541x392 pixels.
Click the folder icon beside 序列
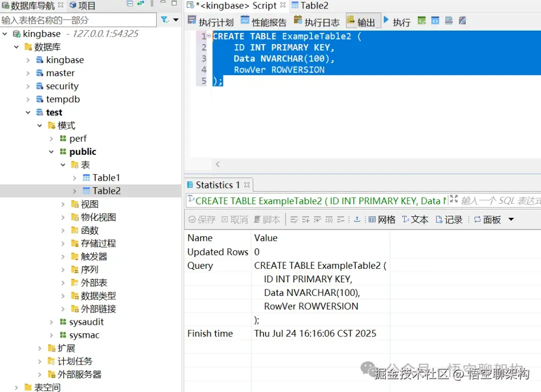tap(75, 270)
